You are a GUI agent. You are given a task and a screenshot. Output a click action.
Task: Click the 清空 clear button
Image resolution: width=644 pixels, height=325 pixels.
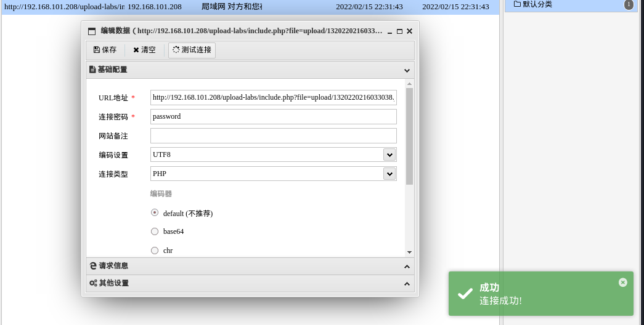(144, 50)
